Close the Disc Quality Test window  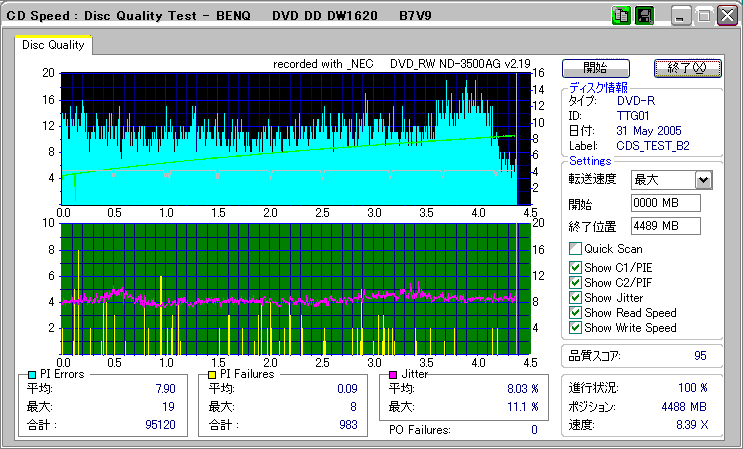pos(727,17)
